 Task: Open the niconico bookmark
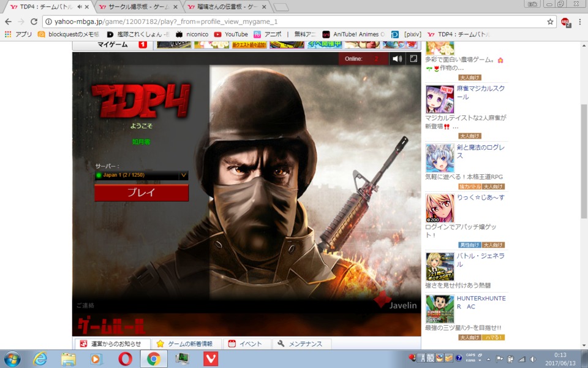(x=192, y=34)
